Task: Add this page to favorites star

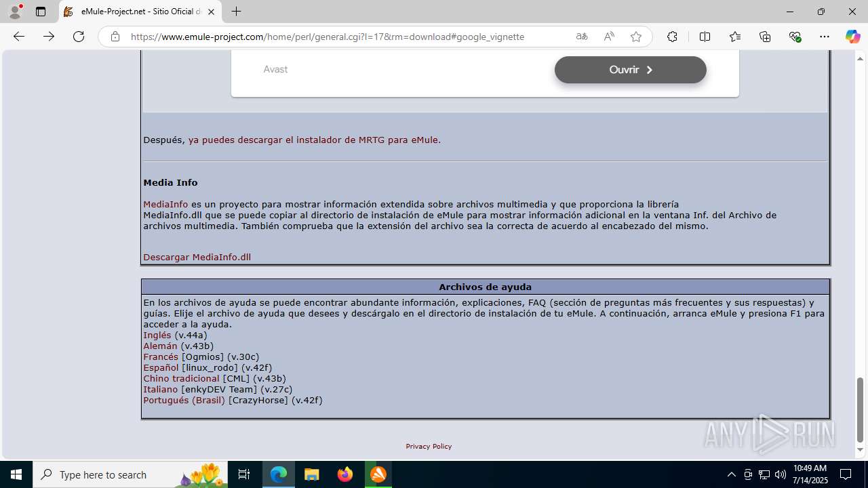Action: (x=636, y=37)
